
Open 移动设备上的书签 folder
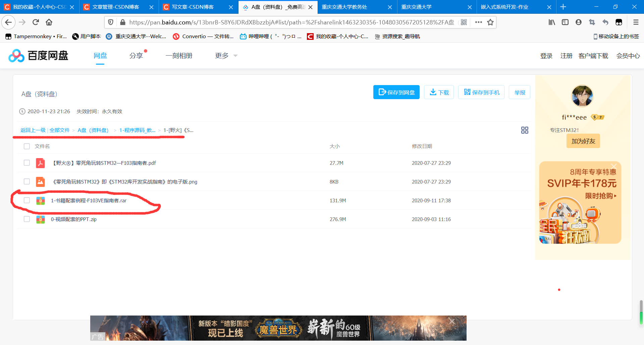[x=616, y=36]
